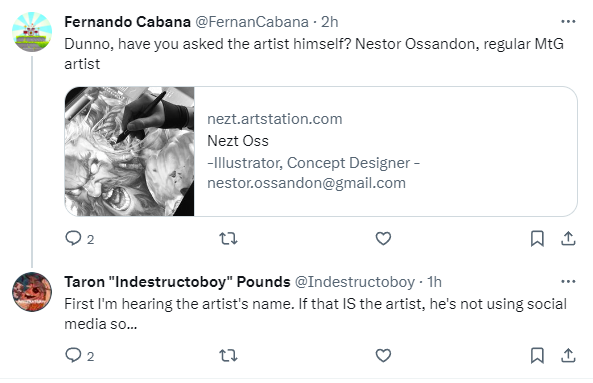Open the @Indestructoboy handle link
The width and height of the screenshot is (593, 383).
tap(355, 282)
